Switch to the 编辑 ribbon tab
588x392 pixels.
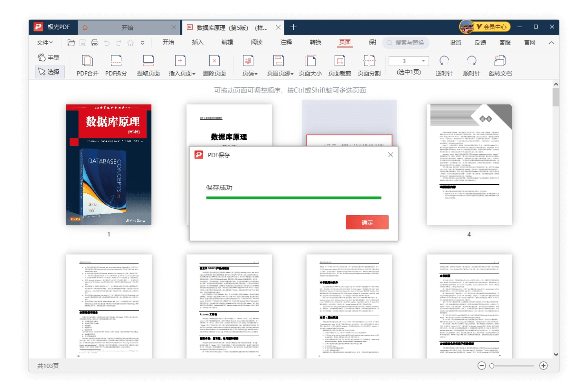click(x=227, y=42)
